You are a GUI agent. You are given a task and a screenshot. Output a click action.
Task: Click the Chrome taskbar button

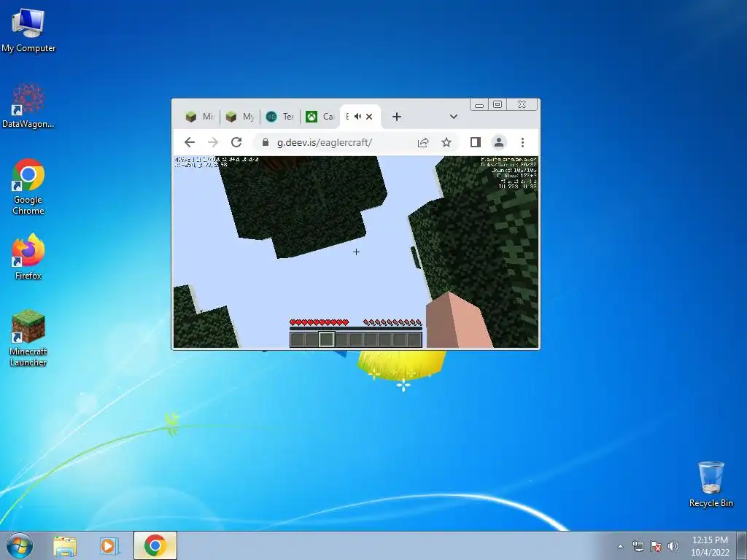155,545
